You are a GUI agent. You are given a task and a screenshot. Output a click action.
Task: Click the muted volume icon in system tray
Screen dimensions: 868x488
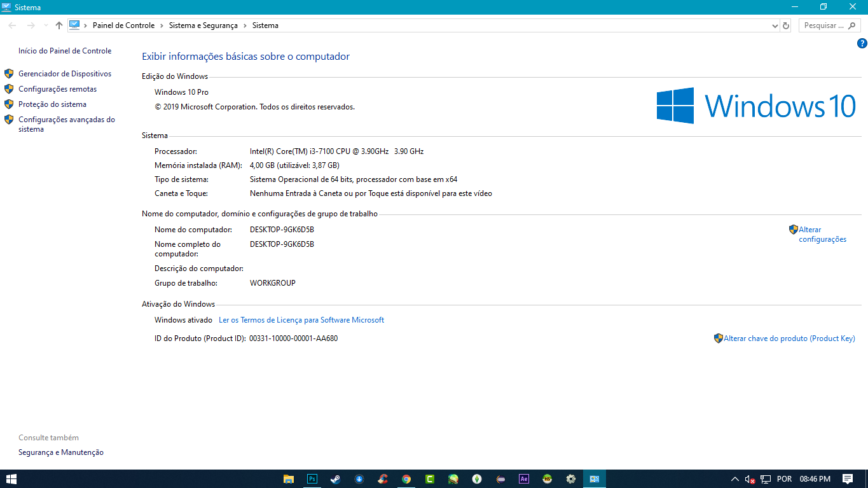tap(750, 479)
